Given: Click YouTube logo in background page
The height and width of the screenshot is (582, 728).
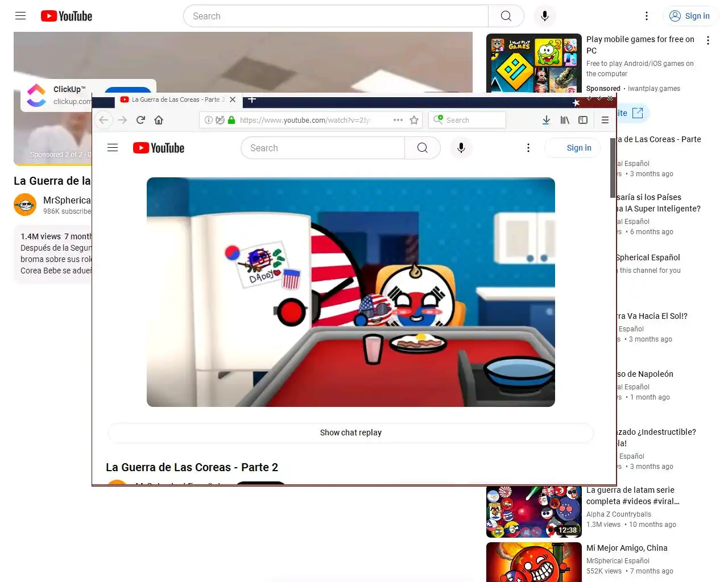Looking at the screenshot, I should point(67,16).
